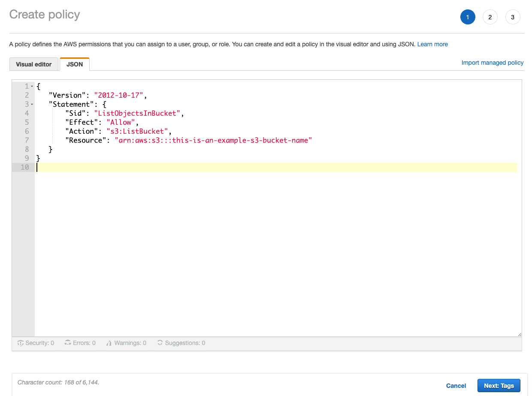Click Import managed policy link
The image size is (532, 396).
(493, 63)
